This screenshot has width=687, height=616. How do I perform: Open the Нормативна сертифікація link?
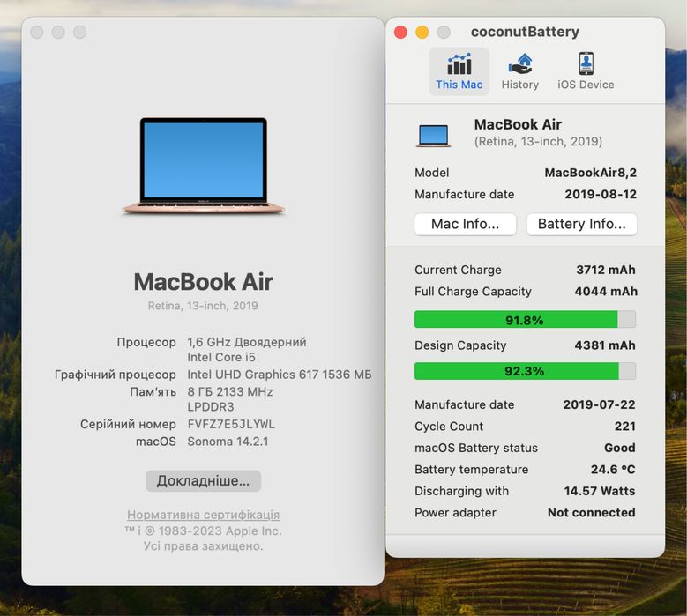pyautogui.click(x=204, y=515)
